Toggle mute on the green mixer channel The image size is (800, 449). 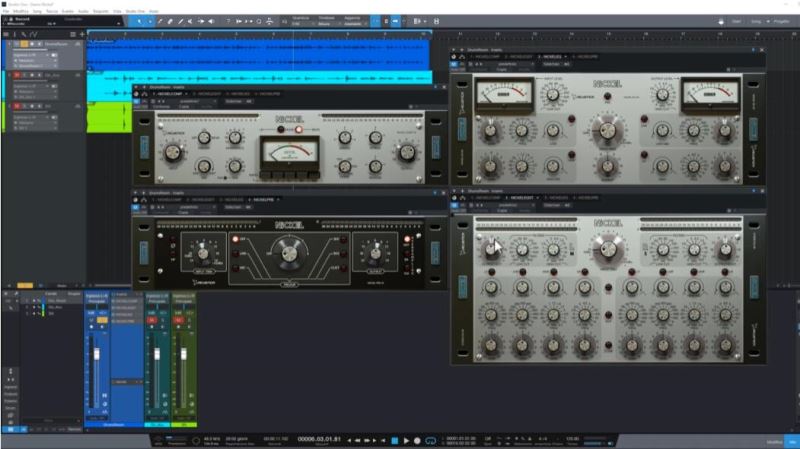click(x=178, y=320)
